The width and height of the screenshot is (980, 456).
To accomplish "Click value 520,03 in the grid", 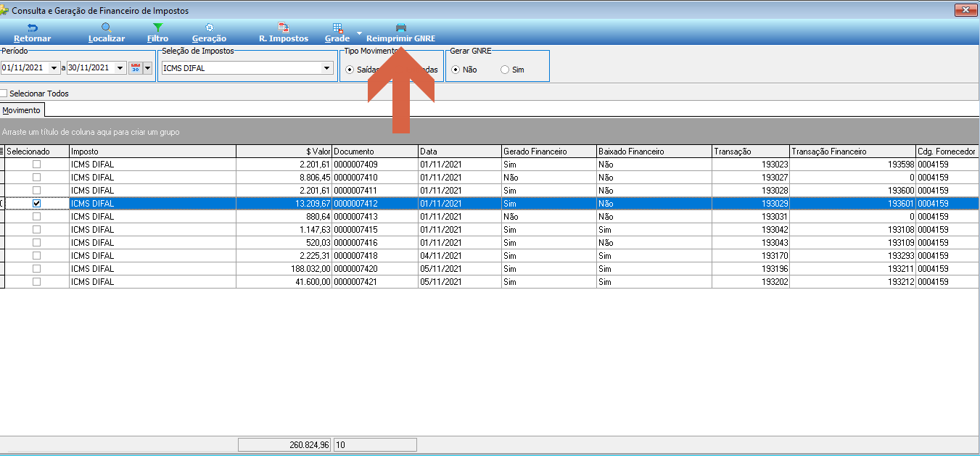I will [x=284, y=243].
